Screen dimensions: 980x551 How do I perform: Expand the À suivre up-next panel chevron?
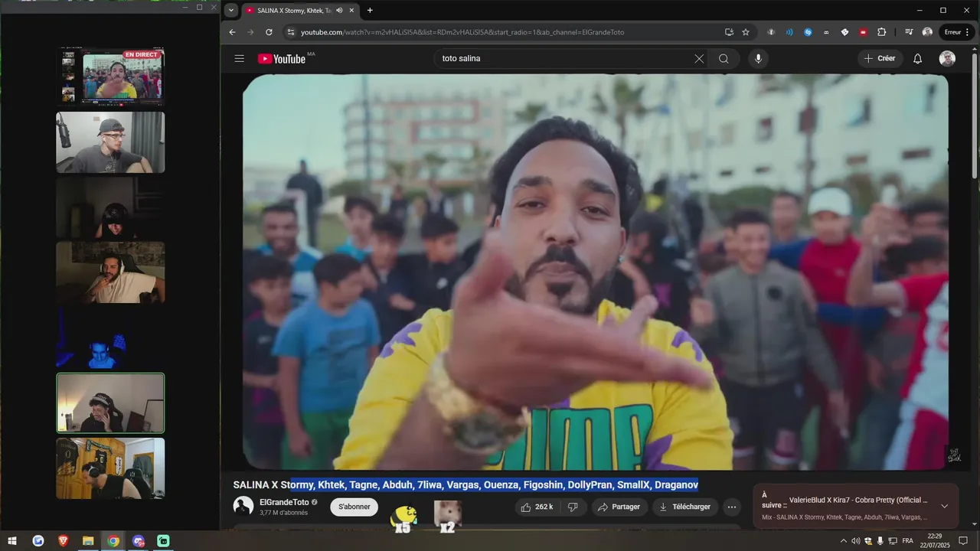(x=944, y=506)
